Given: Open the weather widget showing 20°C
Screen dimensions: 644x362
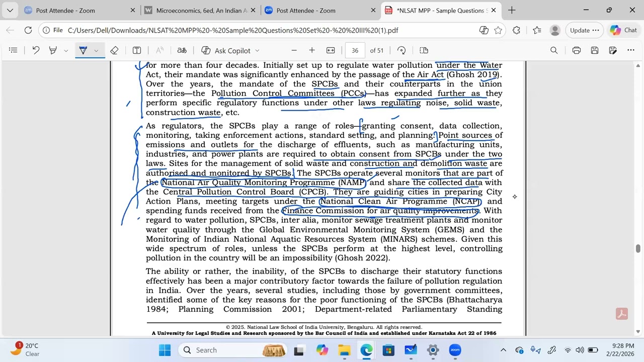Looking at the screenshot, I should tap(26, 350).
